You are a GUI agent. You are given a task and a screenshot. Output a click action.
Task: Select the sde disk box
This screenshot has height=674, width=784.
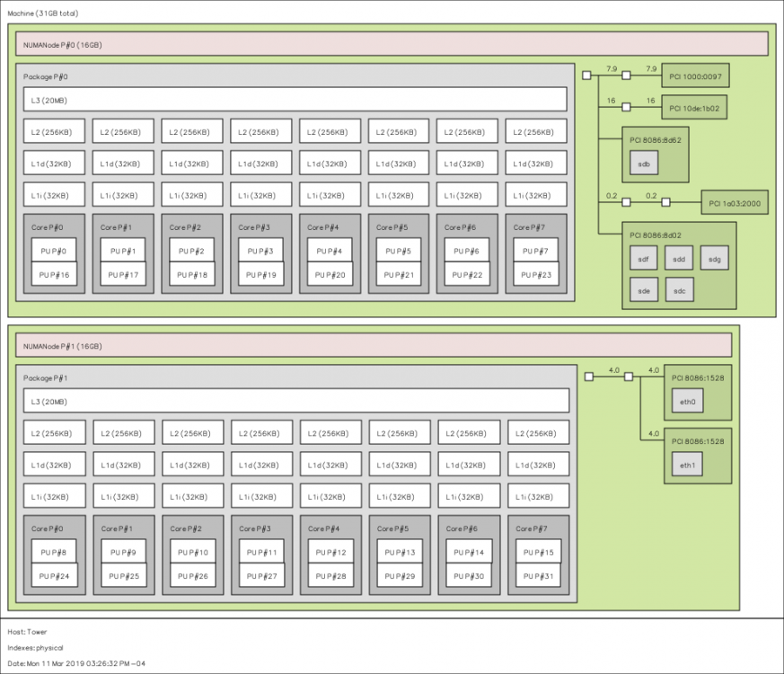tap(644, 289)
